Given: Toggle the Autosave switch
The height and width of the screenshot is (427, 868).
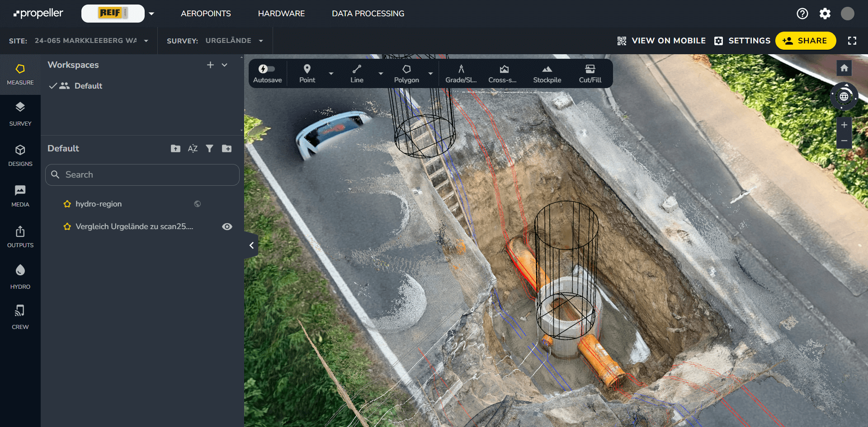Looking at the screenshot, I should (267, 69).
